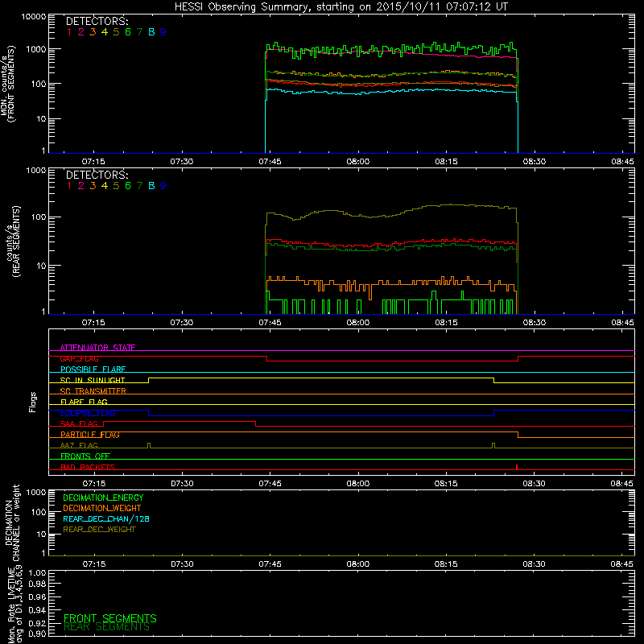644x644 pixels.
Task: Click 07:30 tick under rear segments plot
Action: [x=182, y=323]
